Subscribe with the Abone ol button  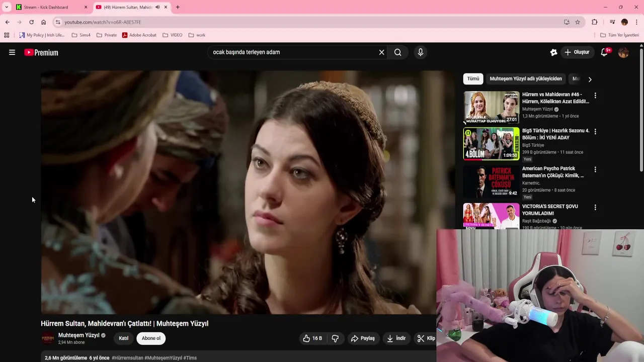[151, 338]
